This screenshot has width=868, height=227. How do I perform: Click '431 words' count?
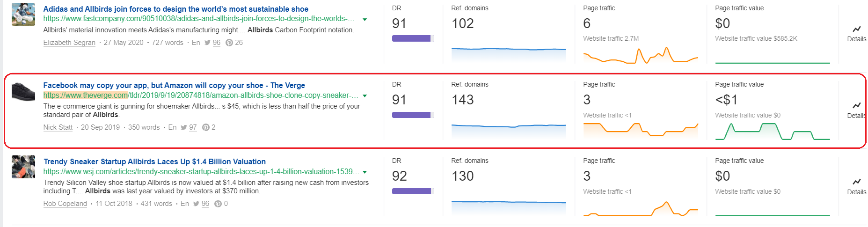coord(156,204)
